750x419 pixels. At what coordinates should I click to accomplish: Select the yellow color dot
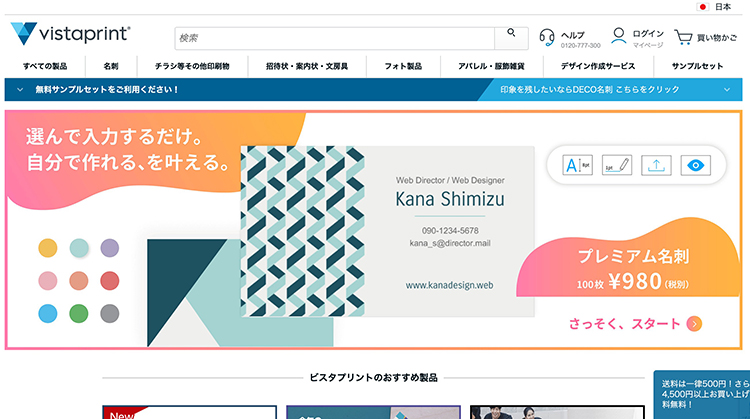(48, 248)
